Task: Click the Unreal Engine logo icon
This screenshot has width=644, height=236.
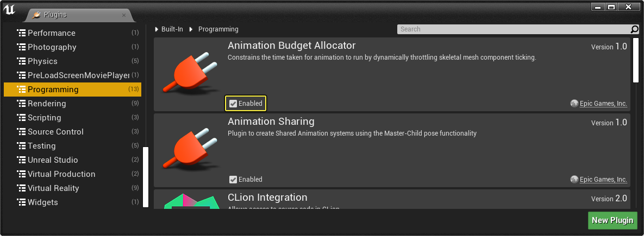Action: (x=9, y=10)
